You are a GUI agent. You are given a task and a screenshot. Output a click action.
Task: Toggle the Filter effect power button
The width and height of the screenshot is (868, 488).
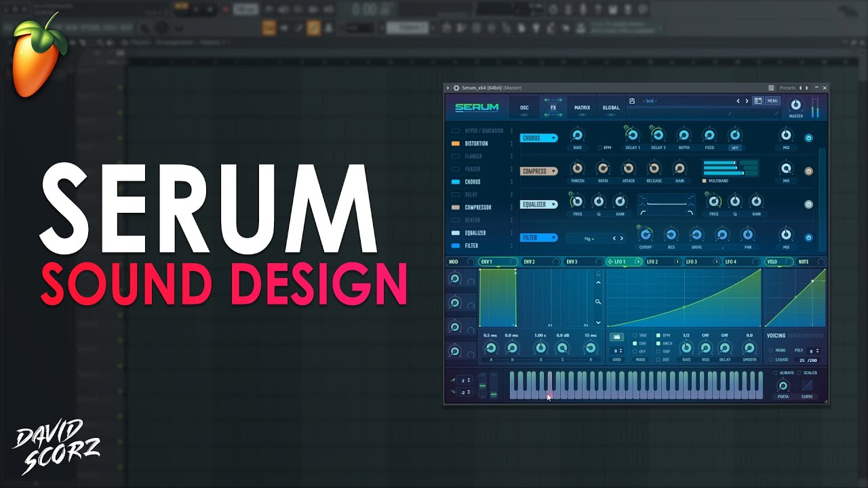coord(808,237)
